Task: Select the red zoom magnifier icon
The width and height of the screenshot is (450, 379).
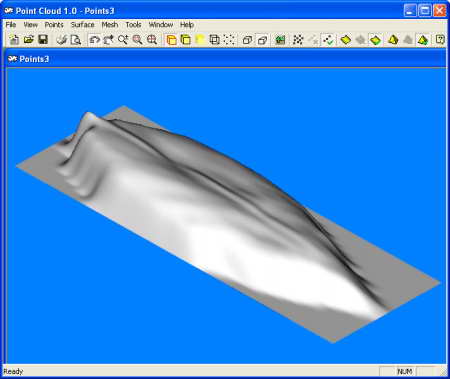Action: point(137,40)
